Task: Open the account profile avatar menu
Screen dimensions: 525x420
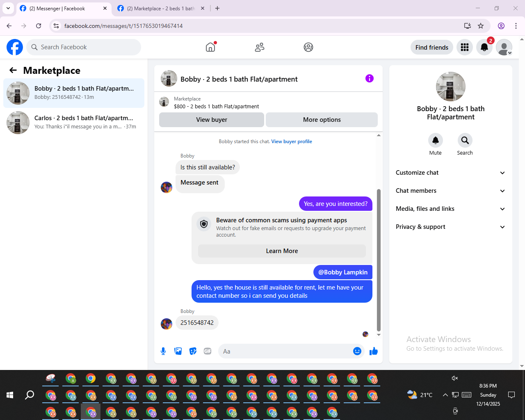Action: click(x=504, y=47)
